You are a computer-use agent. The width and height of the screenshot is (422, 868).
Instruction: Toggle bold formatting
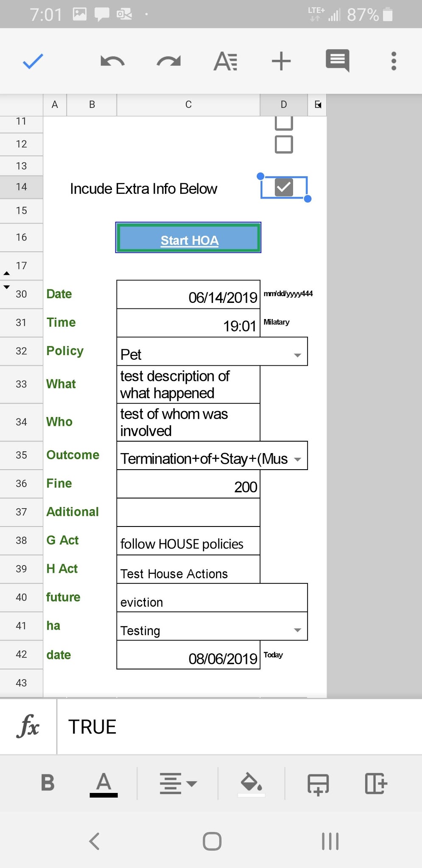coord(48,783)
